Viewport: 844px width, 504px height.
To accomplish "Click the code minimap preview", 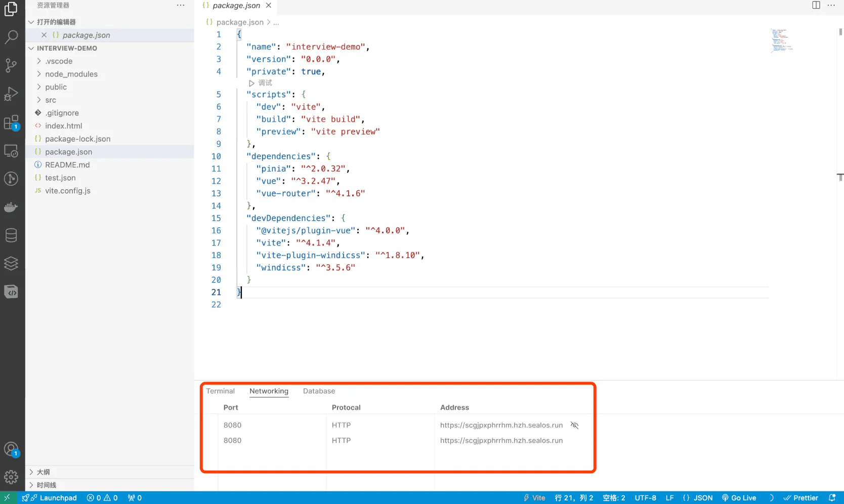I will [782, 40].
